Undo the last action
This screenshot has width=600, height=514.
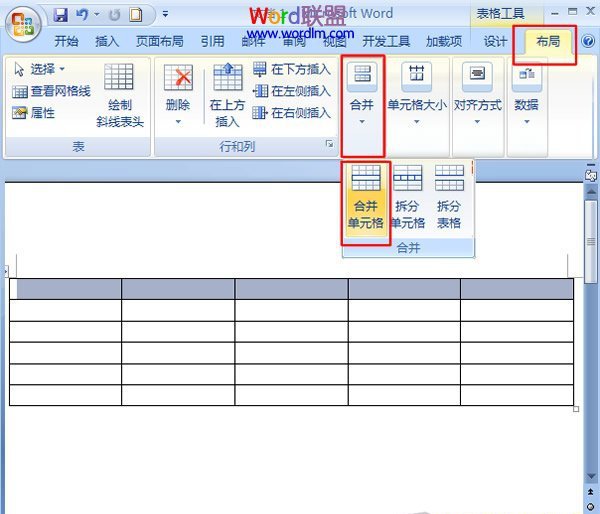coord(82,15)
